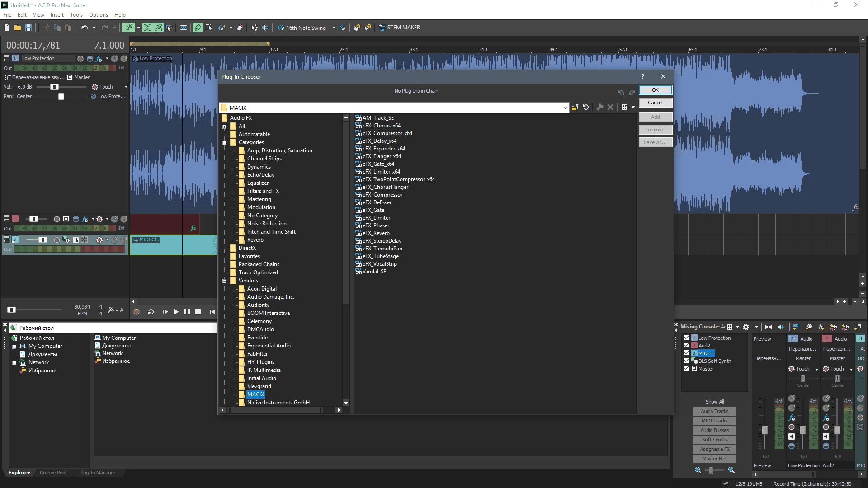
Task: Open the Tools menu
Action: click(x=76, y=14)
